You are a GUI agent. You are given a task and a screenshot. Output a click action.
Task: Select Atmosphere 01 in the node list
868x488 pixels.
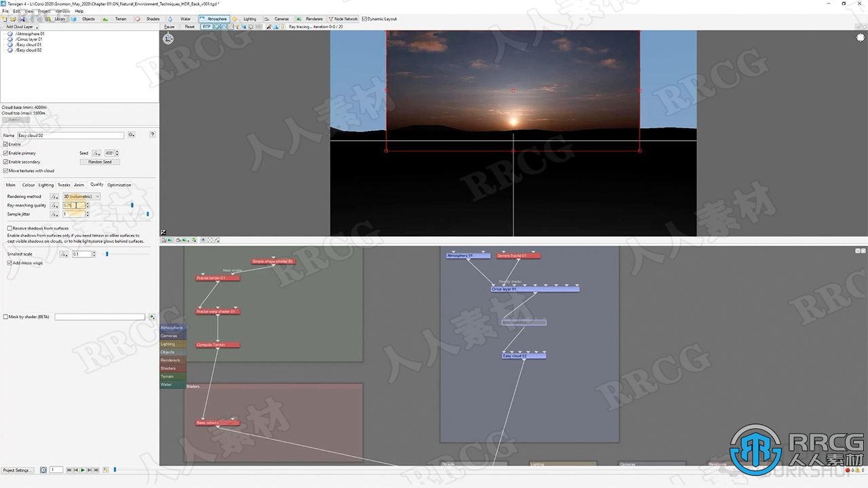point(30,34)
